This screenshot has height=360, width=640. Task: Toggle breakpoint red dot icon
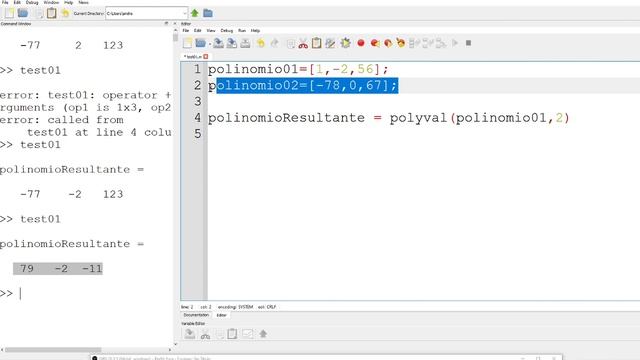tap(361, 43)
